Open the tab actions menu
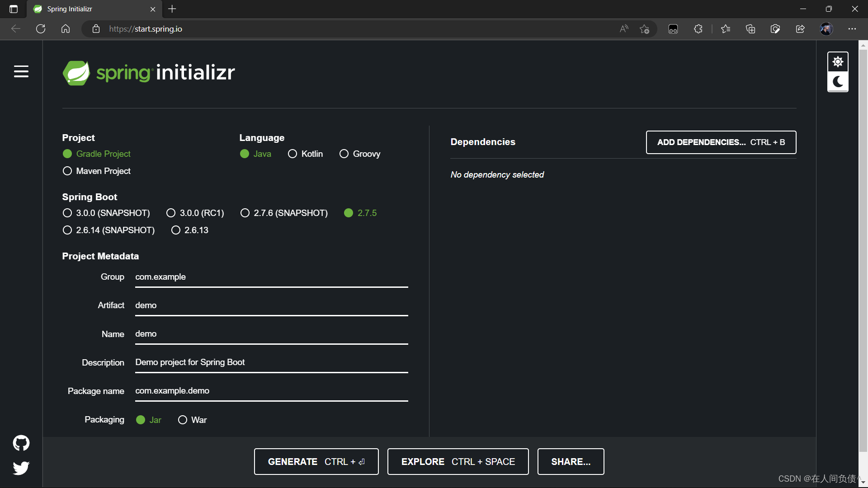Screen dimensions: 868x488 pyautogui.click(x=14, y=9)
